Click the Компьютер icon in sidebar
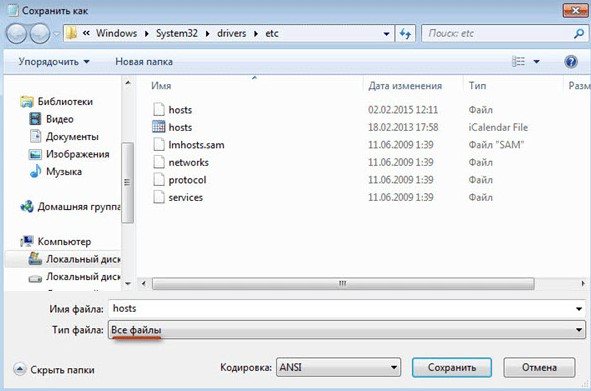Screen dimensions: 591x391 (27, 241)
